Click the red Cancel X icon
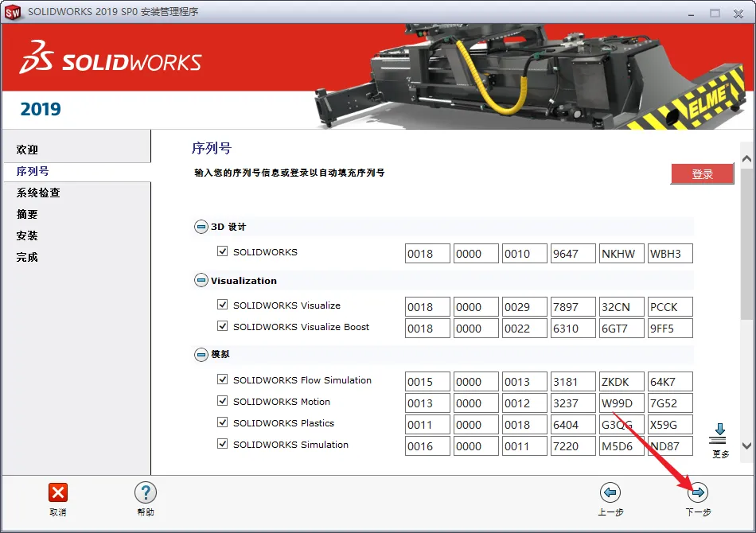The height and width of the screenshot is (533, 756). pyautogui.click(x=58, y=492)
